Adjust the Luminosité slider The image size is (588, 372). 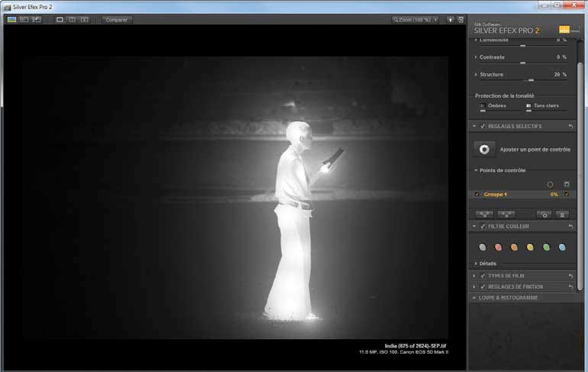click(x=523, y=46)
